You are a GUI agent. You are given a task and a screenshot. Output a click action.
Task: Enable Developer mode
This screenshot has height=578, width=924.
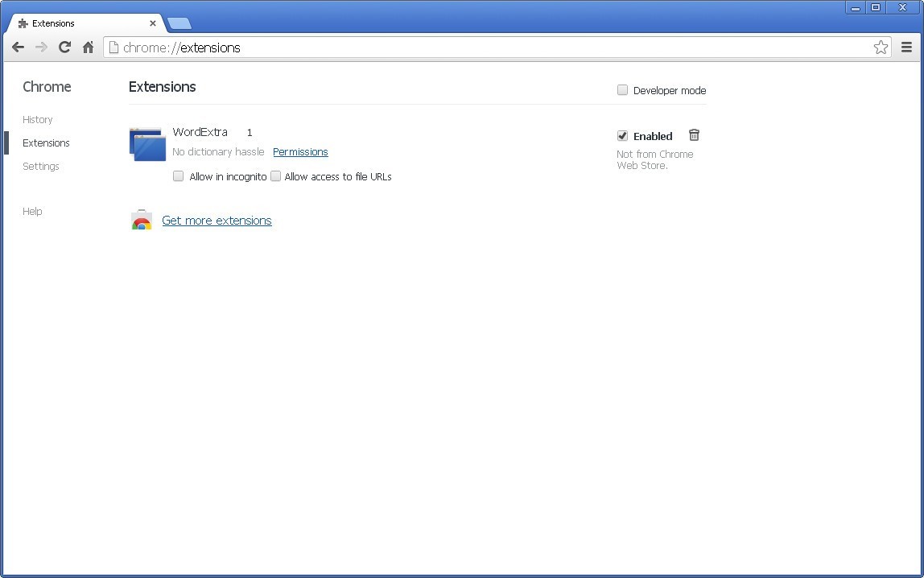pyautogui.click(x=622, y=90)
